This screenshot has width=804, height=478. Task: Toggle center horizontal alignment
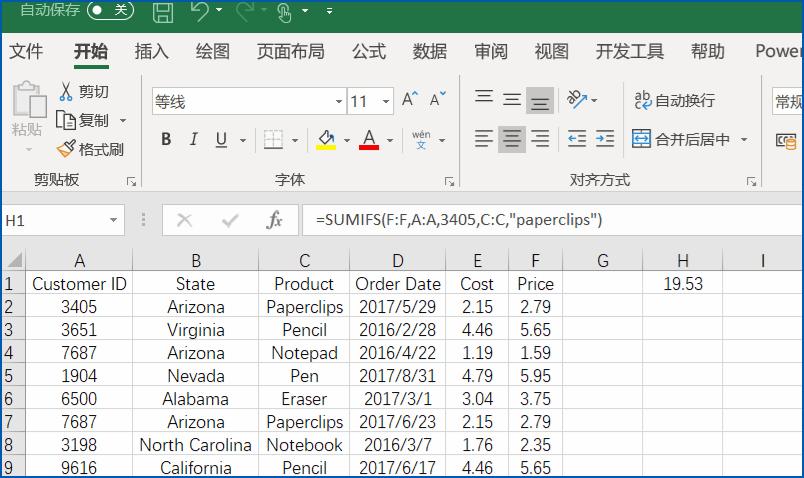coord(512,139)
